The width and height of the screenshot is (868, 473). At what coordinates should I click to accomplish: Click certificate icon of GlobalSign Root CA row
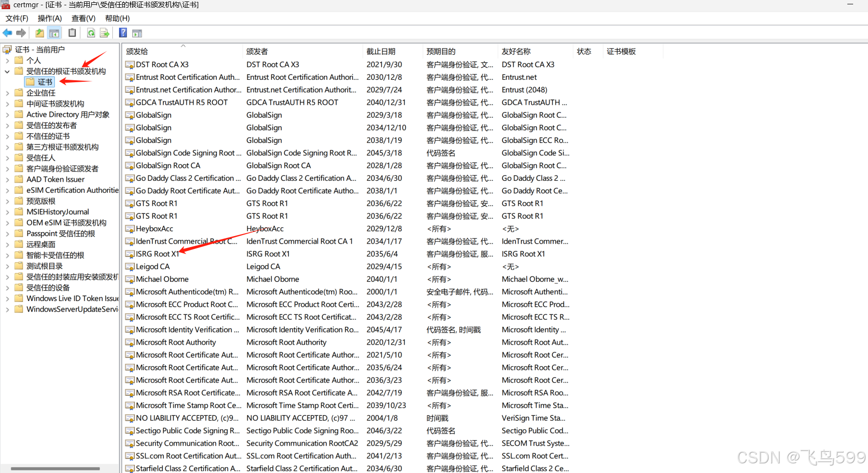pyautogui.click(x=130, y=166)
